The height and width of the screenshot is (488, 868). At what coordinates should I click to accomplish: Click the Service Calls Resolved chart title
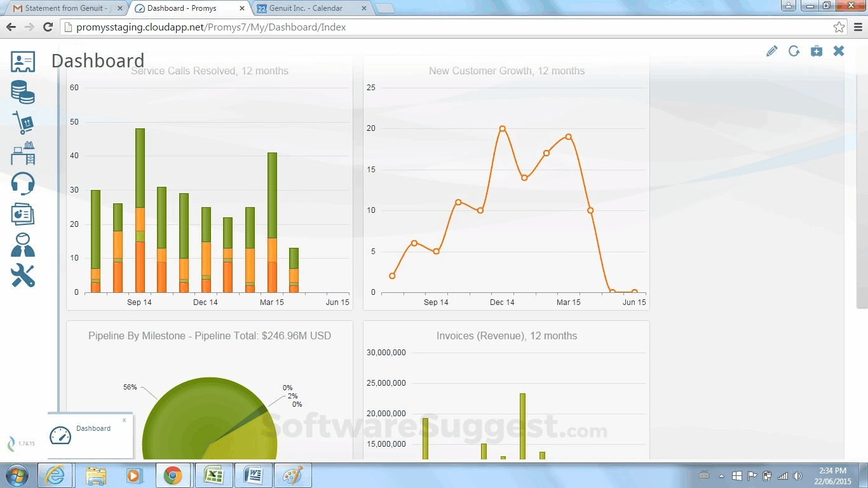point(210,71)
